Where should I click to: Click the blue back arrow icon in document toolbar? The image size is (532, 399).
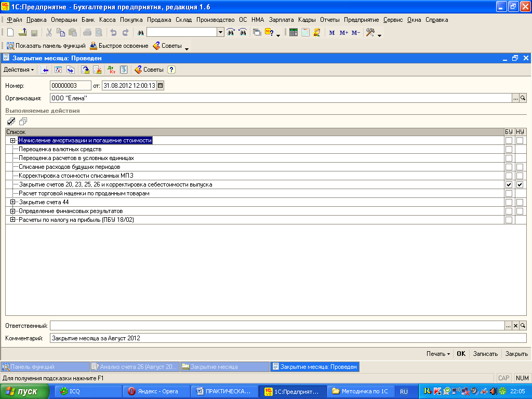point(44,70)
